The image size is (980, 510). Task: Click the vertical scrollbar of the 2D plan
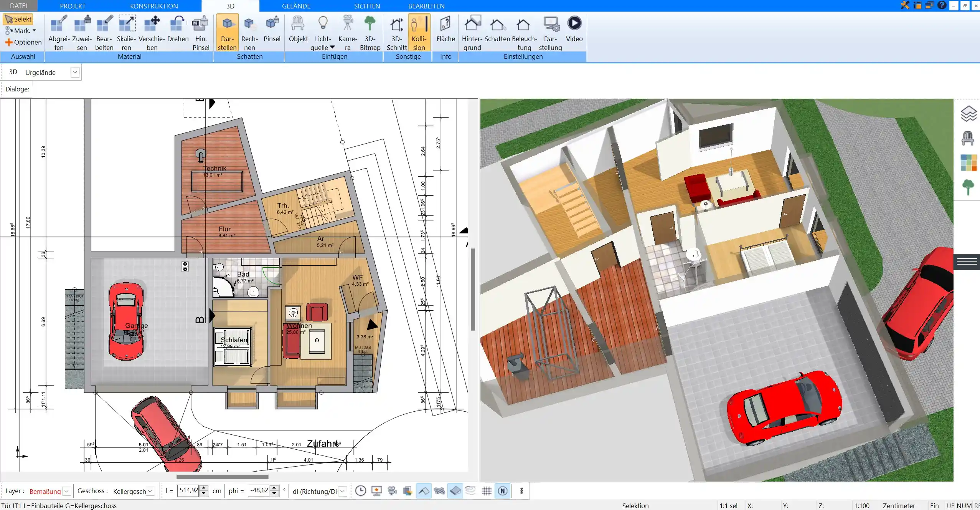point(473,289)
